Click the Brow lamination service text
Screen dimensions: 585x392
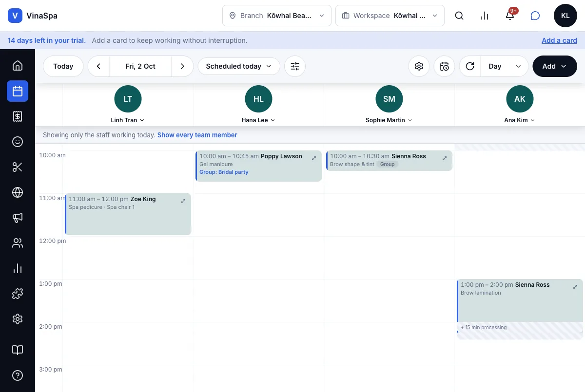pos(481,293)
